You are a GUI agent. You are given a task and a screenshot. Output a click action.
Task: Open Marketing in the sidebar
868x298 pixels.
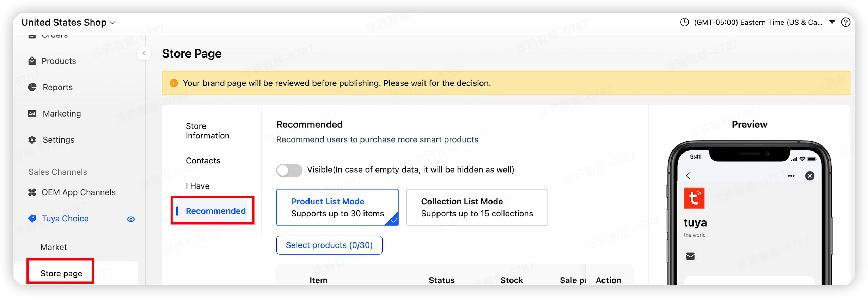click(x=62, y=113)
